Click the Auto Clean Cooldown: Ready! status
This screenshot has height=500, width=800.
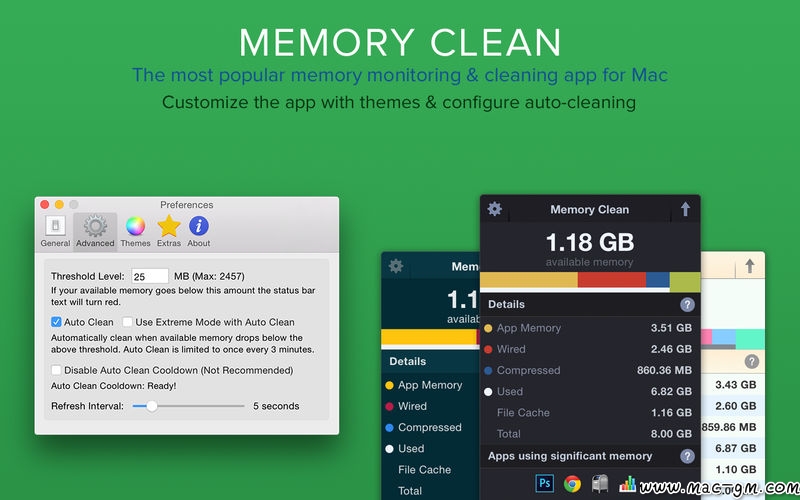[113, 386]
